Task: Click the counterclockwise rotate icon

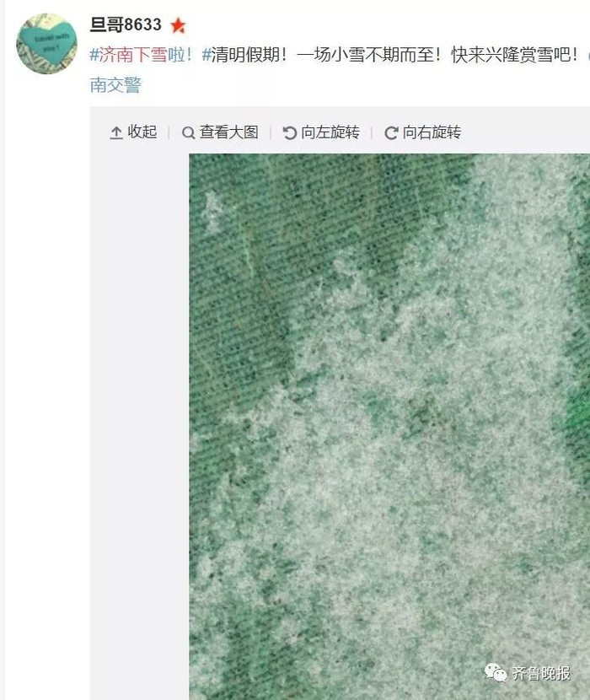Action: click(290, 132)
